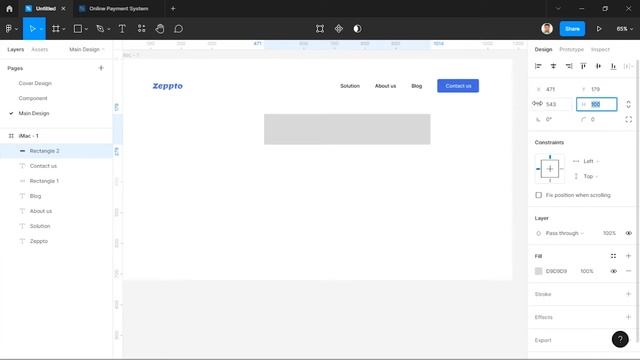Viewport: 640px width, 360px height.
Task: Toggle constrain proportions link
Action: pos(628,104)
